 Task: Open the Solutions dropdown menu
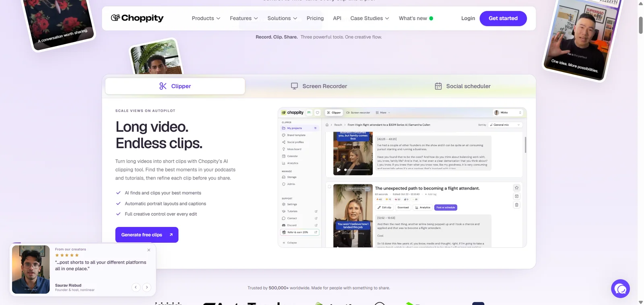[283, 19]
